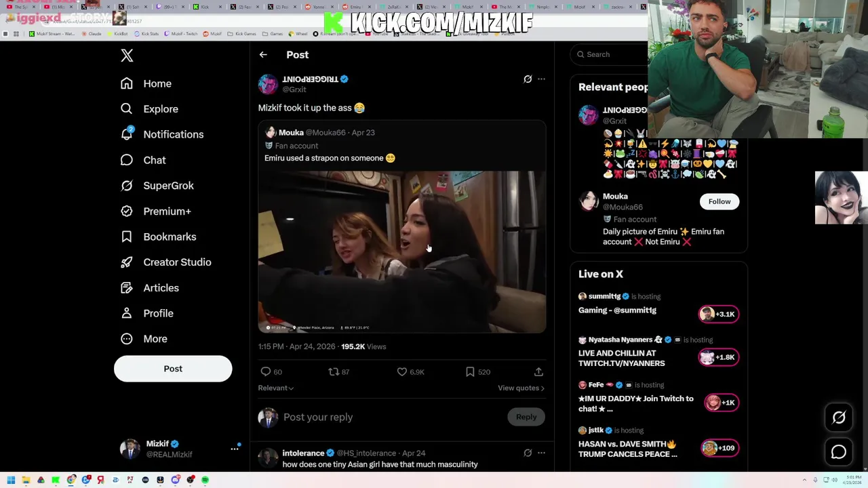This screenshot has width=868, height=488.
Task: Click the Search field
Action: 610,54
